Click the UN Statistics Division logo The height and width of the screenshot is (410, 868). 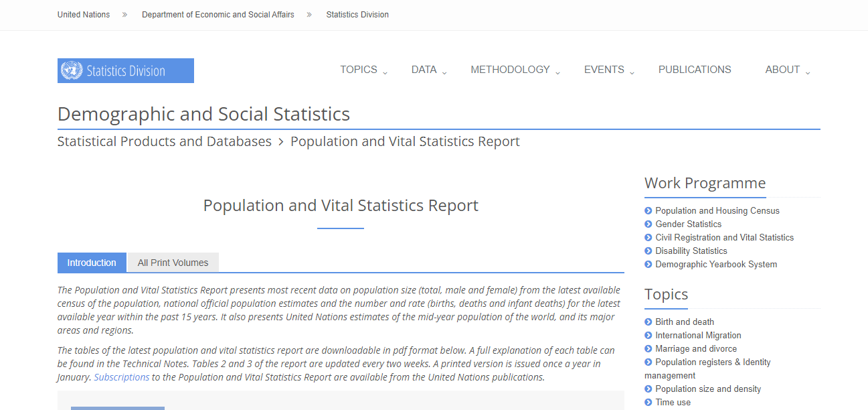click(x=126, y=70)
